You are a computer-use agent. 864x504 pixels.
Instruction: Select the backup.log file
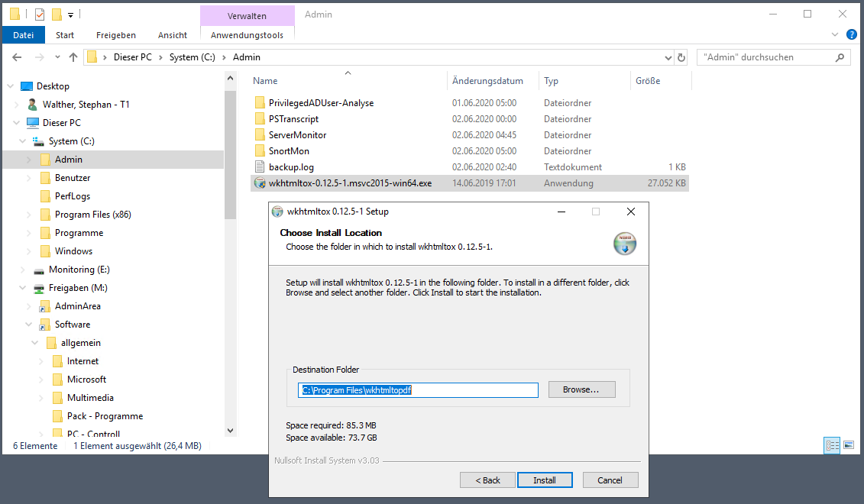pos(292,167)
